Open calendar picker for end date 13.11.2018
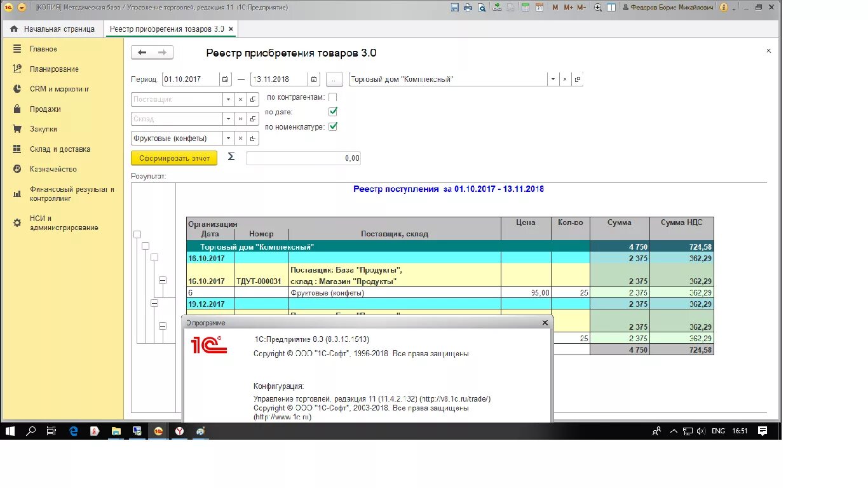868x488 pixels. pyautogui.click(x=314, y=79)
